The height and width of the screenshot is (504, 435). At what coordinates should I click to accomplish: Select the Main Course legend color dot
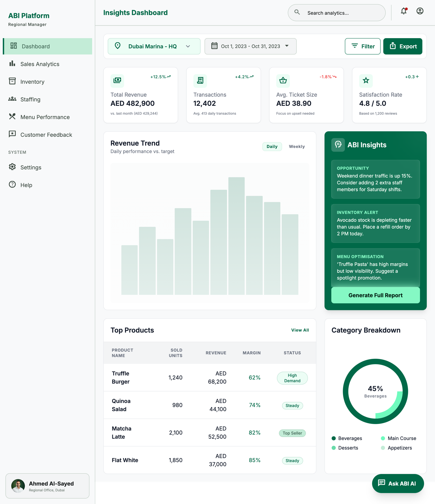point(383,438)
